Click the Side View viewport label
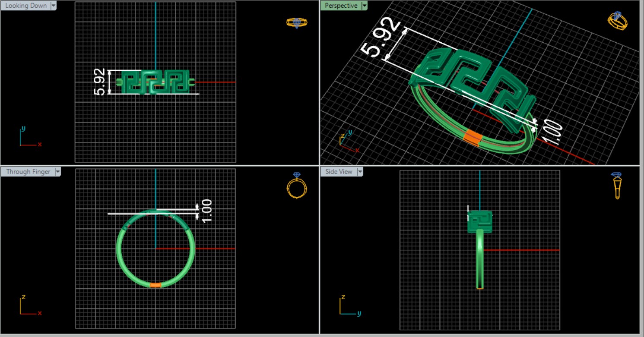Image resolution: width=644 pixels, height=337 pixels. coord(339,172)
